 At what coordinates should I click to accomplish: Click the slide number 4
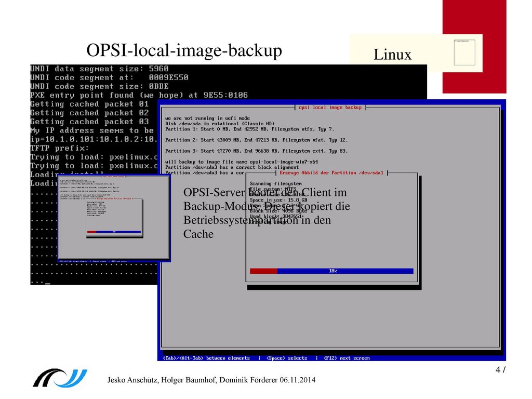tap(500, 369)
